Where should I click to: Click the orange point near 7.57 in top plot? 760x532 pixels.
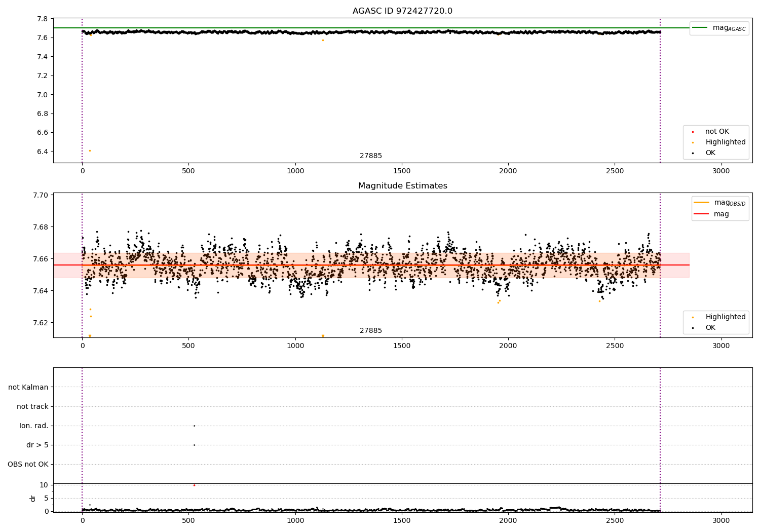323,40
